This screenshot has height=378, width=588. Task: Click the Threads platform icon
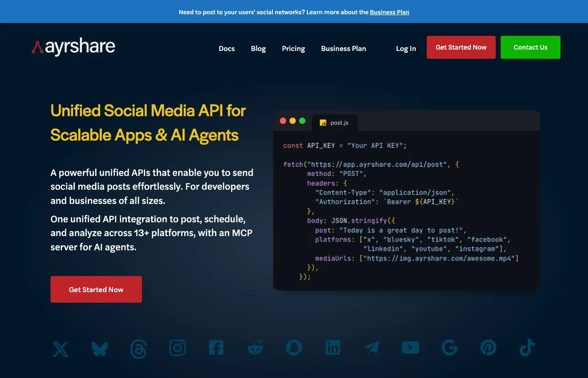coord(138,349)
